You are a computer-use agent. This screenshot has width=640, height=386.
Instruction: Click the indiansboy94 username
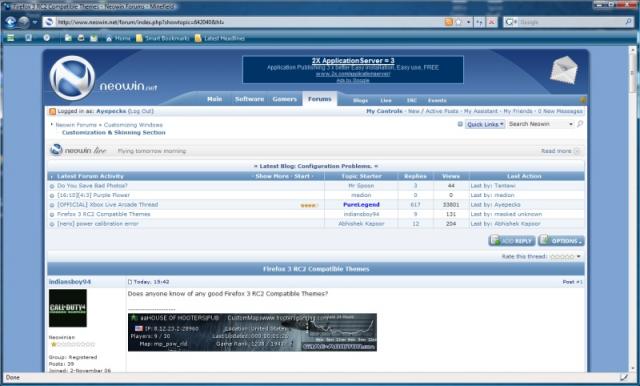coord(70,282)
